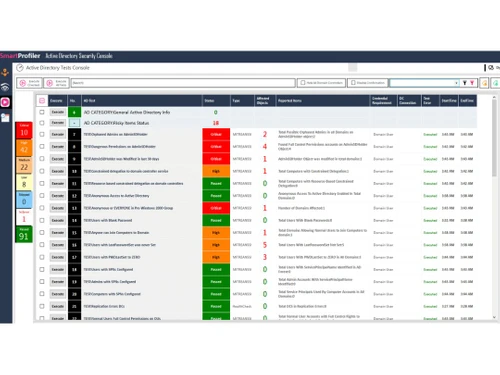Open the anchor icon in the left sidebar
Image resolution: width=500 pixels, height=375 pixels.
(5, 72)
